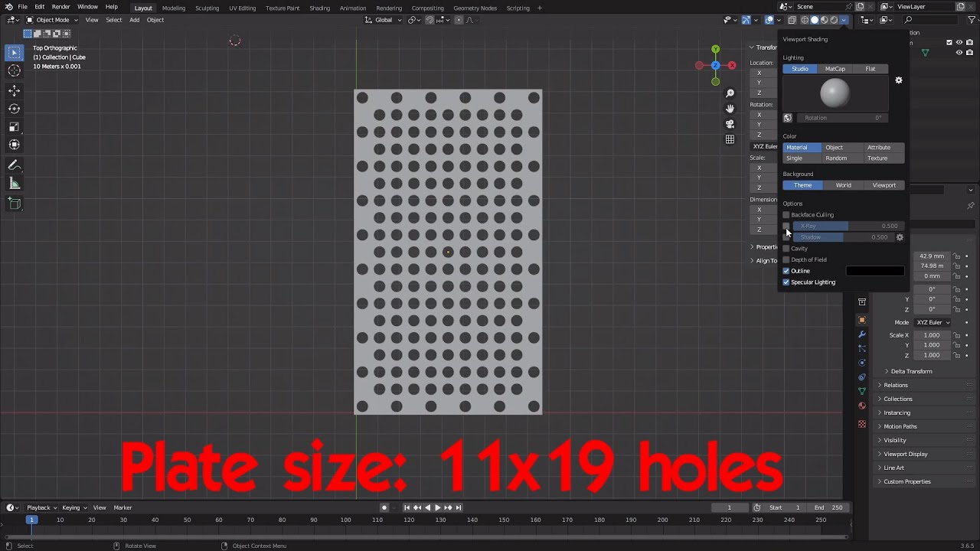The width and height of the screenshot is (980, 551).
Task: Adjust the X-Ray opacity slider
Action: pos(848,227)
